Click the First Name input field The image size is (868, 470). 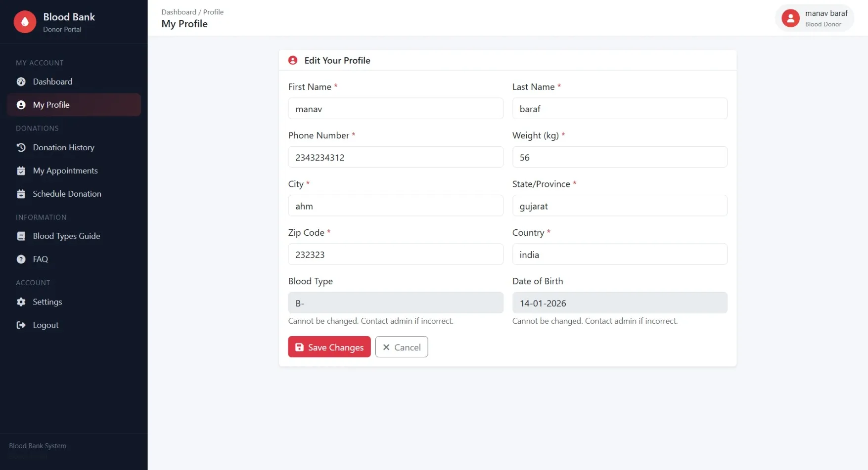point(395,109)
